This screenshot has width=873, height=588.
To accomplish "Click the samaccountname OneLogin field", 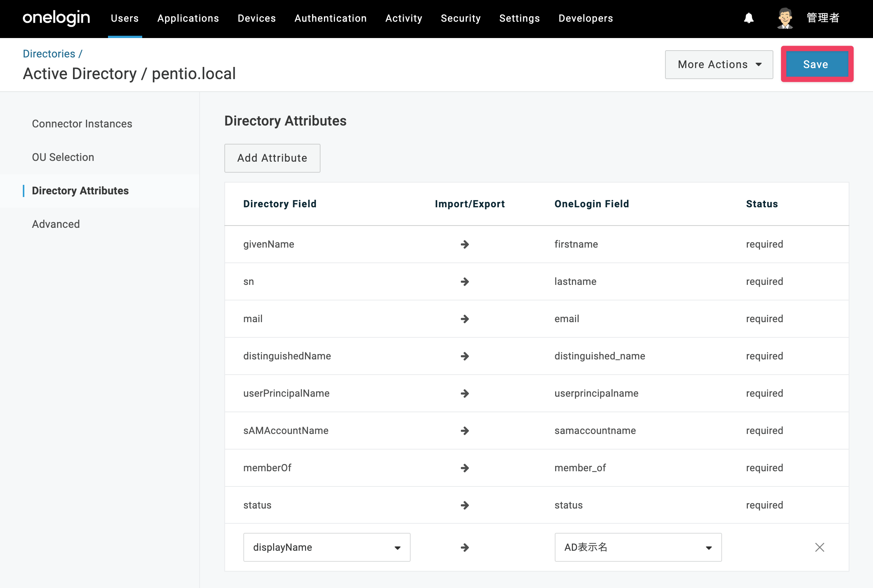I will click(x=595, y=431).
